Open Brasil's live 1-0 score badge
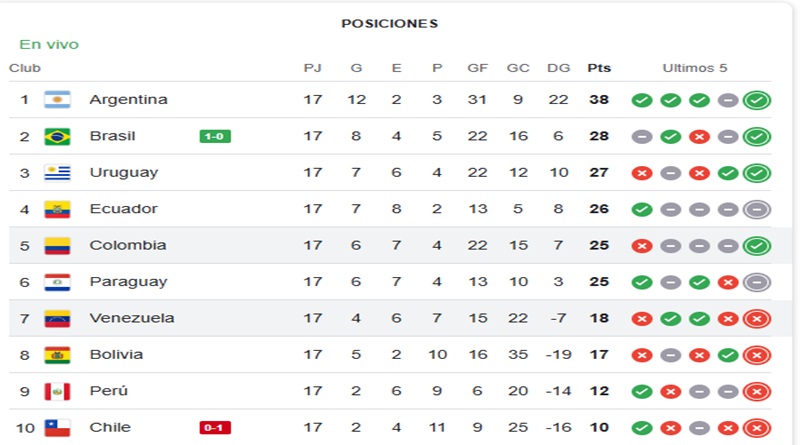 click(215, 136)
